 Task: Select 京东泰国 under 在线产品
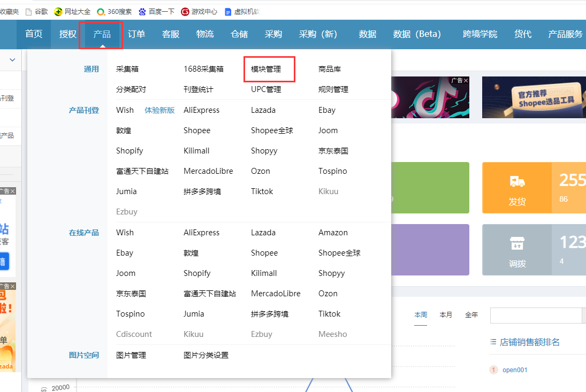tap(131, 294)
